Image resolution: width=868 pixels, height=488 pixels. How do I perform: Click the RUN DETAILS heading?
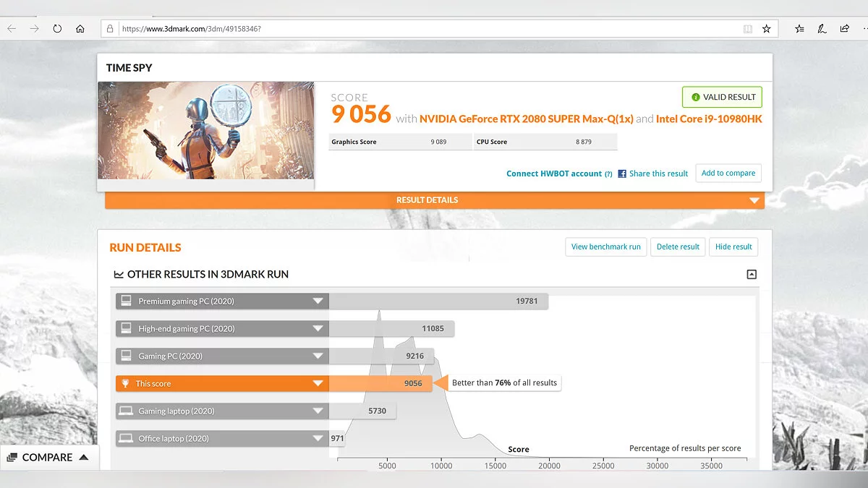click(x=145, y=247)
